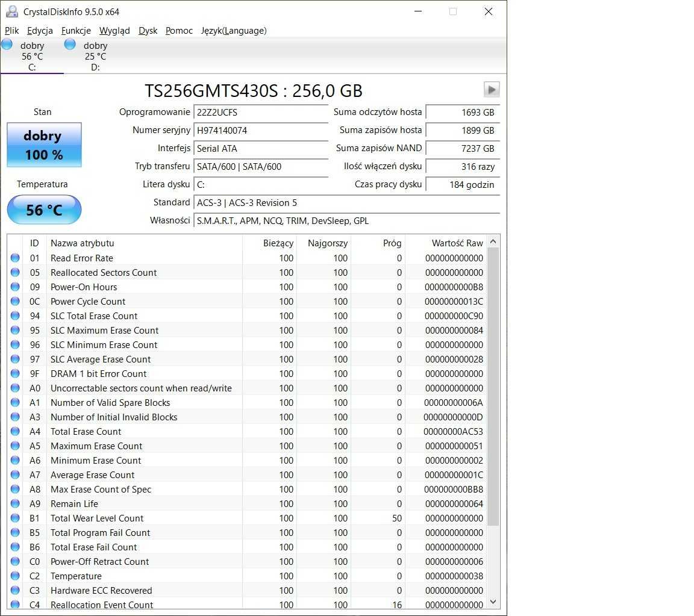The width and height of the screenshot is (694, 616).
Task: Click the blue health orb for disk D:
Action: point(70,44)
